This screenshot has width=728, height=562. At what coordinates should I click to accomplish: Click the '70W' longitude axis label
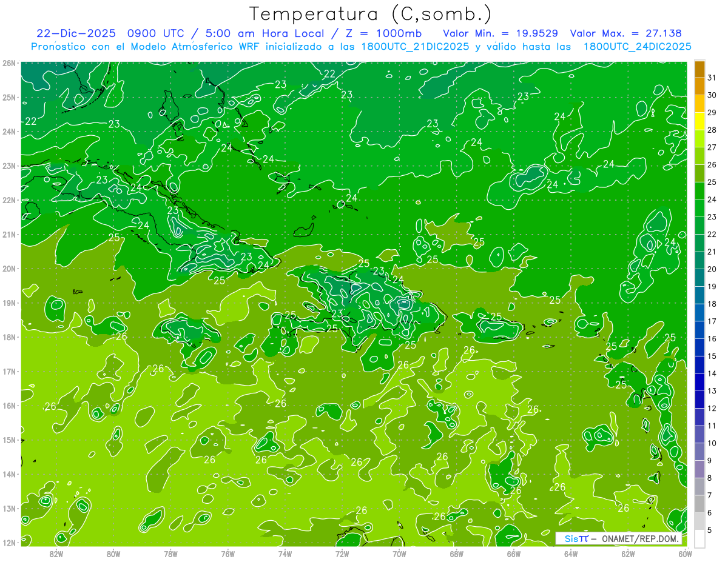tap(399, 554)
